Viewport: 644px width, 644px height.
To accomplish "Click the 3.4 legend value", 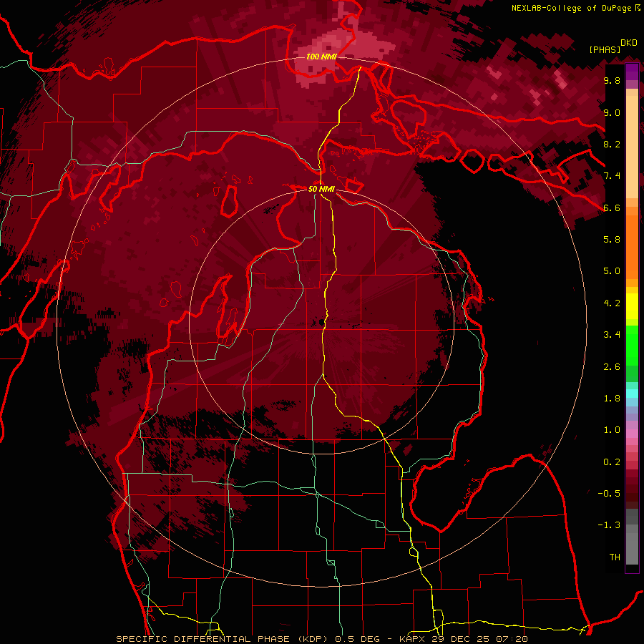I will coord(612,335).
